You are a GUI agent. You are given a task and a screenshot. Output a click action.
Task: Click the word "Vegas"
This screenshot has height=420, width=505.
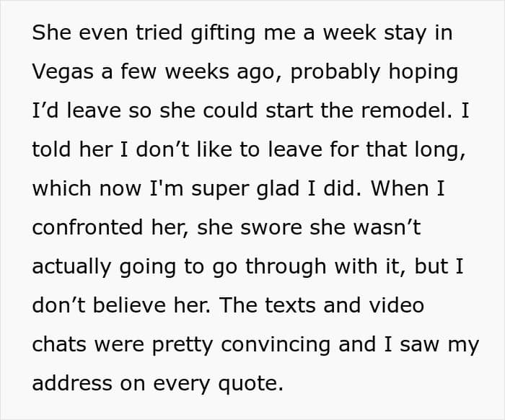(x=63, y=71)
